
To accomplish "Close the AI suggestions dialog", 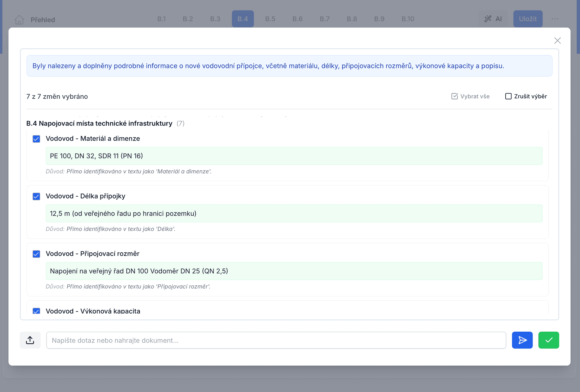I will pos(557,40).
